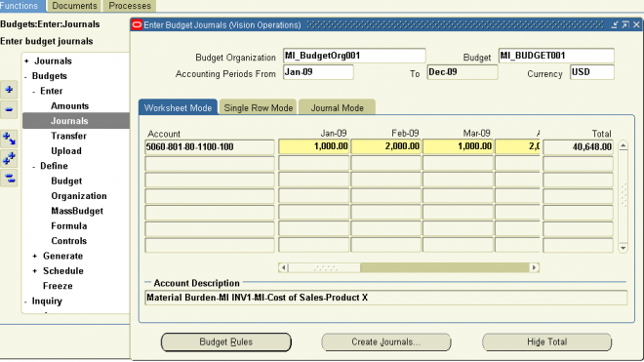This screenshot has height=362, width=644.
Task: Select Transfer in the Budgets tree
Action: pyautogui.click(x=68, y=136)
